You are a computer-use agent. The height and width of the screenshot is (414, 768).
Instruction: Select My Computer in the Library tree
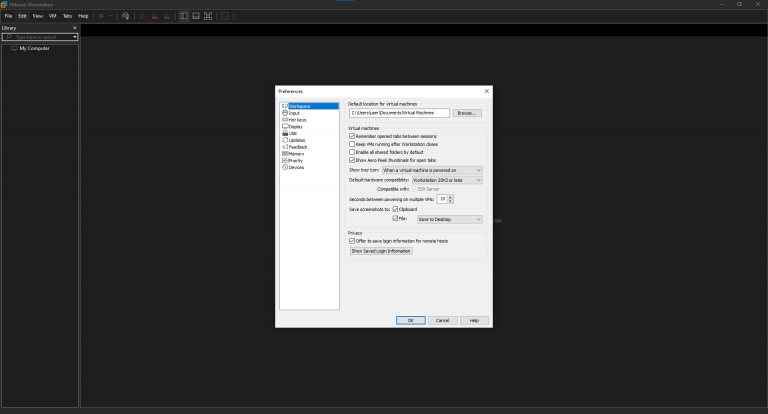click(x=34, y=49)
